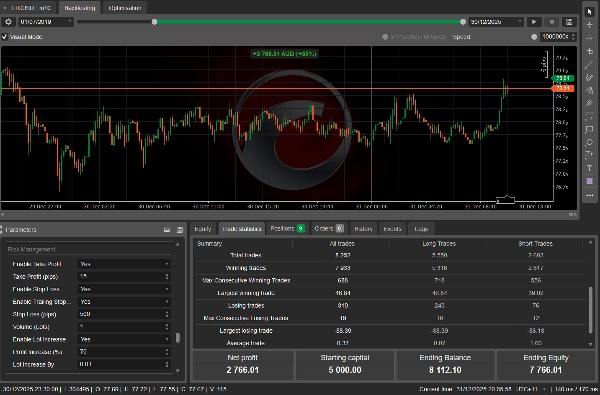Open the purple drawing color swatch

click(589, 181)
